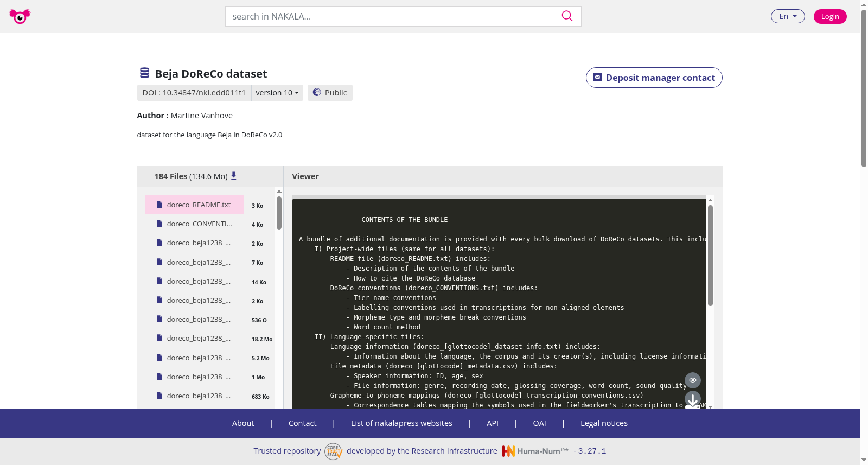Click Deposit manager contact button
Screen dimensions: 868x465
click(654, 78)
